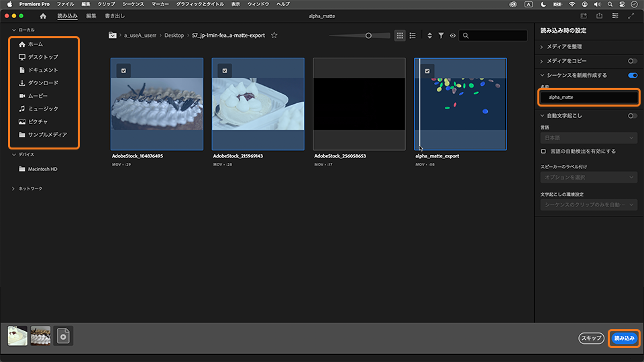This screenshot has height=362, width=644.
Task: Uncheck AdobeStock_104876495 clip checkbox
Action: [x=123, y=70]
